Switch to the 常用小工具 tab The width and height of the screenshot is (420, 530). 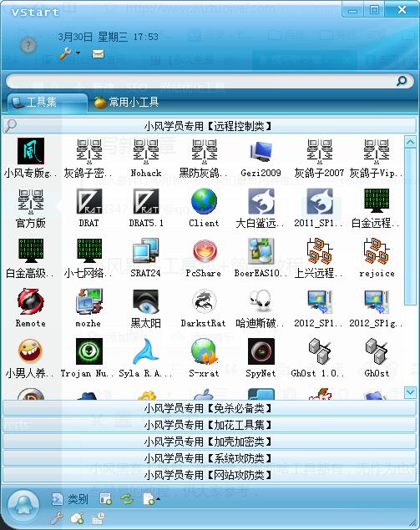(x=126, y=102)
